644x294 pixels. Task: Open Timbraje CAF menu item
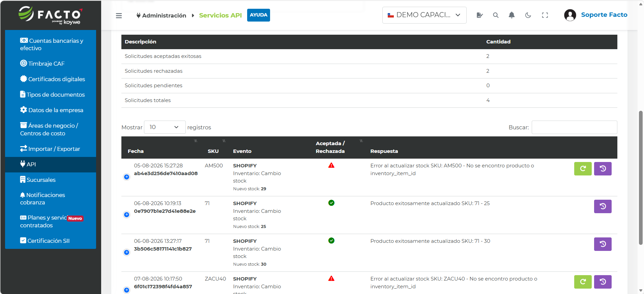pyautogui.click(x=51, y=64)
